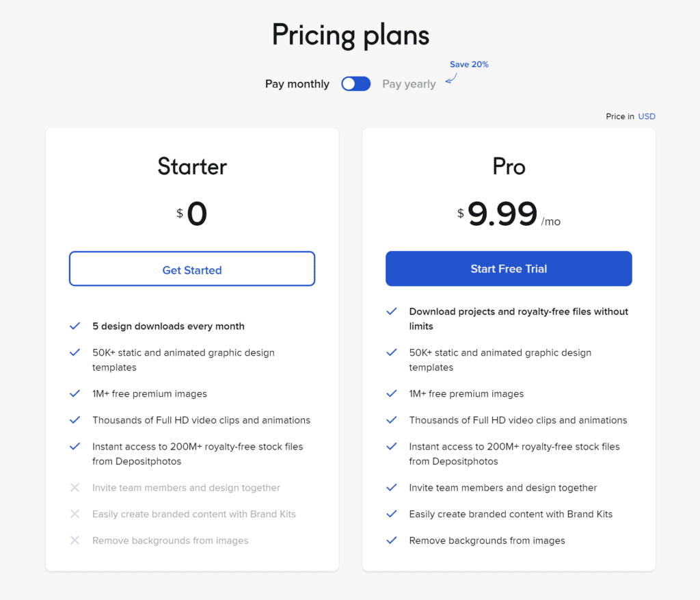Click the Get Started button
Screen dimensions: 700x600
click(192, 268)
